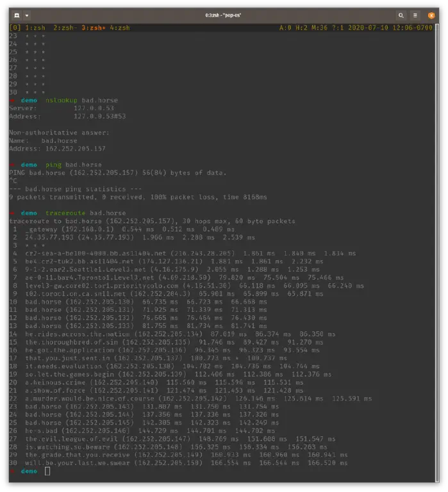The image size is (448, 492).
Task: Click hop 20 a.heinous.crime
Action: 55,382
